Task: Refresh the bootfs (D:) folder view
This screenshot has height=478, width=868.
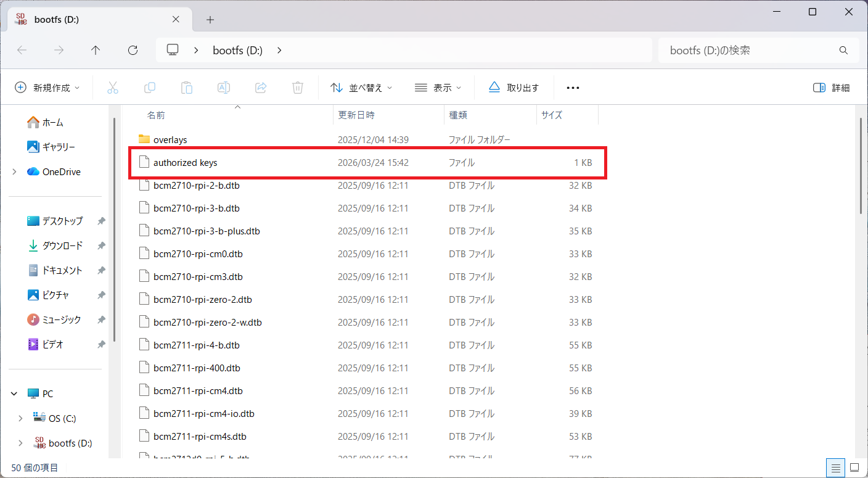Action: pyautogui.click(x=133, y=51)
